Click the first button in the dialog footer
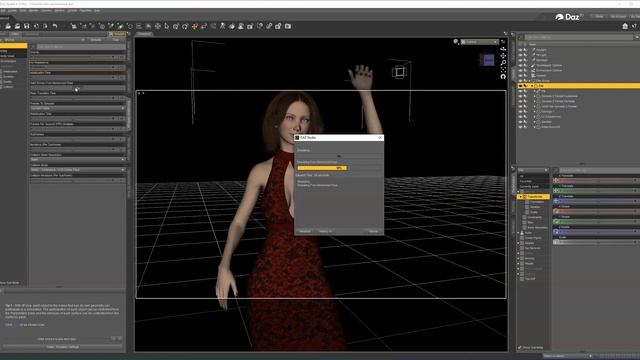The width and height of the screenshot is (640, 360). pos(305,231)
